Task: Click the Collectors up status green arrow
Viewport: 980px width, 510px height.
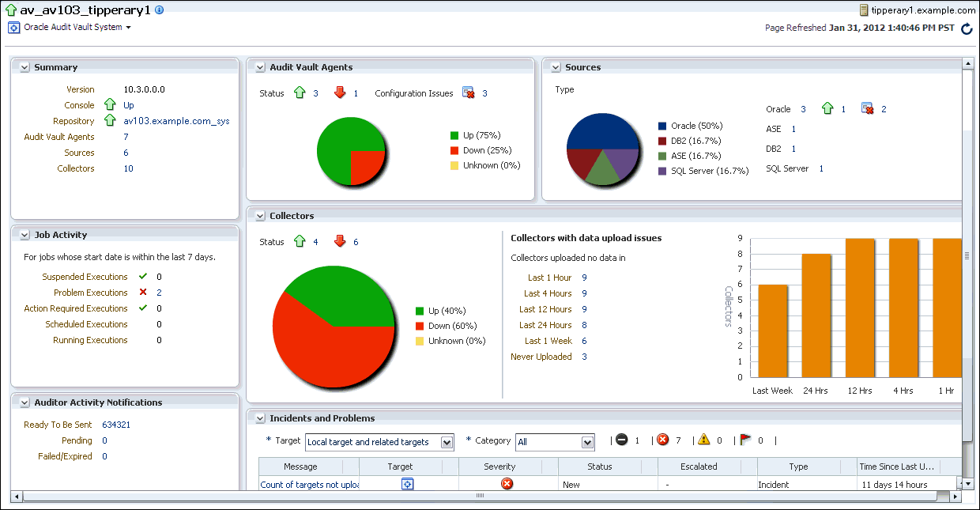Action: click(x=300, y=242)
